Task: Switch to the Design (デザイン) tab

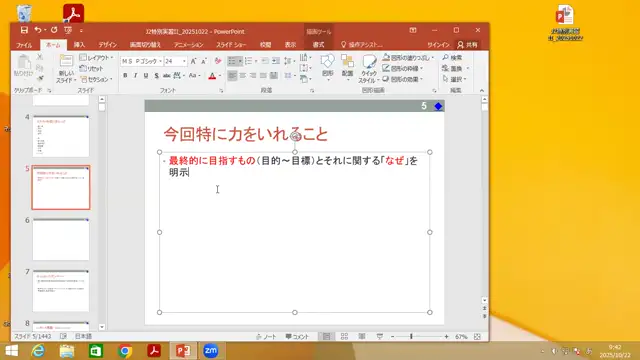Action: click(x=107, y=45)
